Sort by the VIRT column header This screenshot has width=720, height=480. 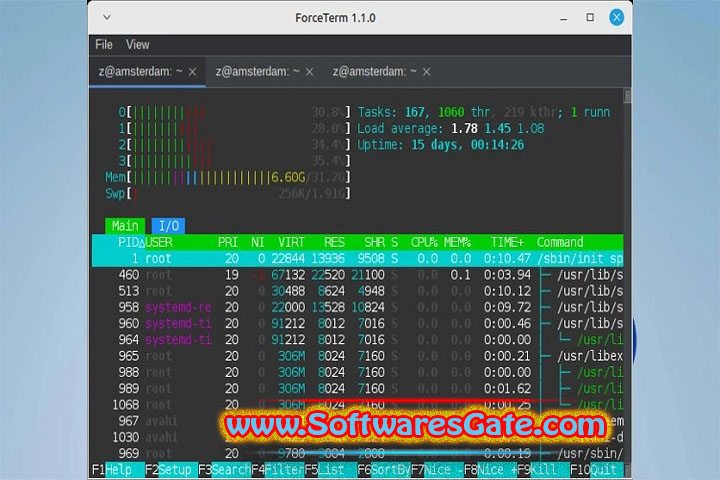tap(291, 242)
